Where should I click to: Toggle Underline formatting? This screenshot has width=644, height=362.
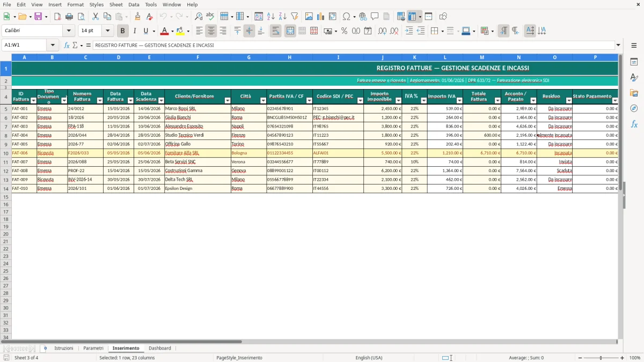tap(146, 31)
